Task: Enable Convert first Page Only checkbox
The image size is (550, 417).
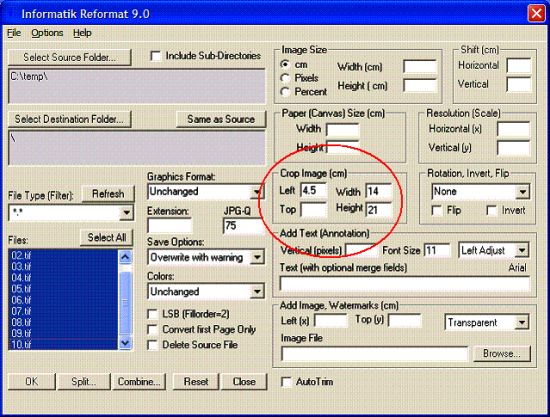Action: (x=153, y=330)
